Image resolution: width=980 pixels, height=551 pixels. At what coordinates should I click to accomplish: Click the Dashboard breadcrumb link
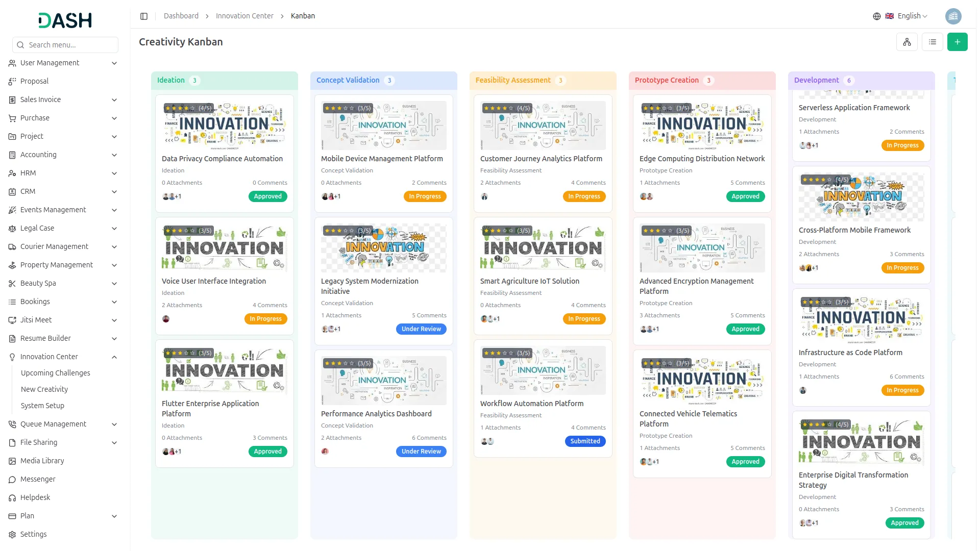[x=181, y=16]
